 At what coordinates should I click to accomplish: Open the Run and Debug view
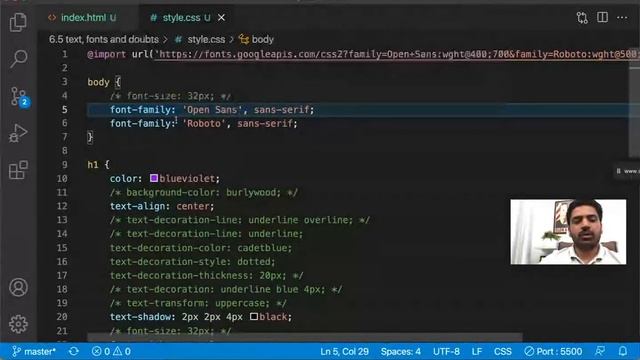click(18, 133)
